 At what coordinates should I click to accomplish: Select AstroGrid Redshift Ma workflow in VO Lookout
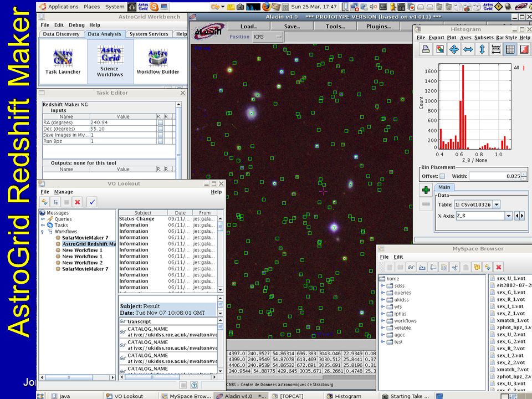89,244
